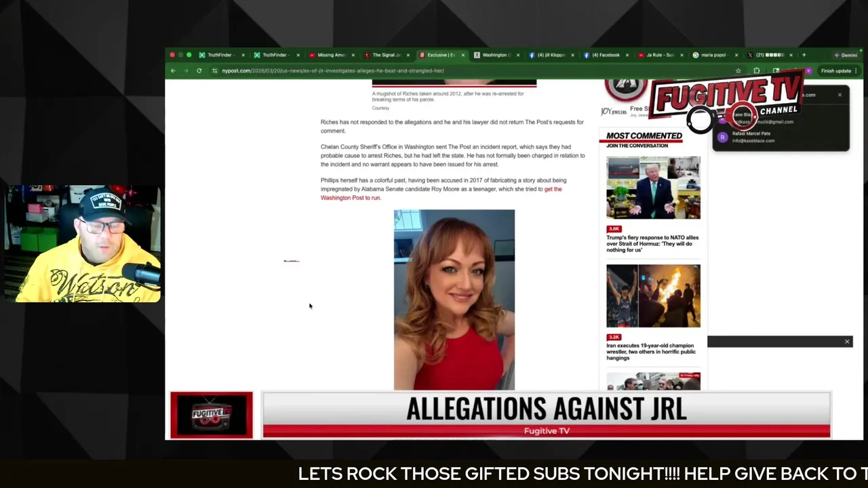
Task: Click the 3.2K comment count badge
Action: point(614,337)
